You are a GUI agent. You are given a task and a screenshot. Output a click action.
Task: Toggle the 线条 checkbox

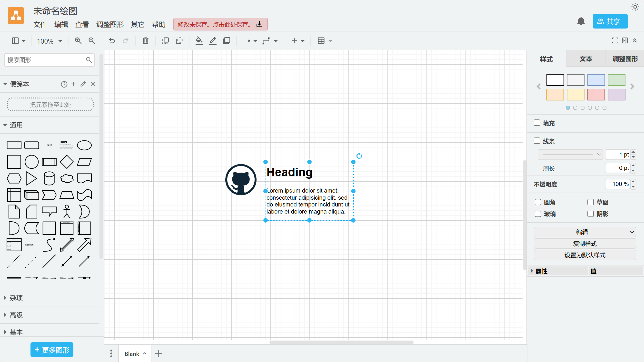pyautogui.click(x=537, y=141)
